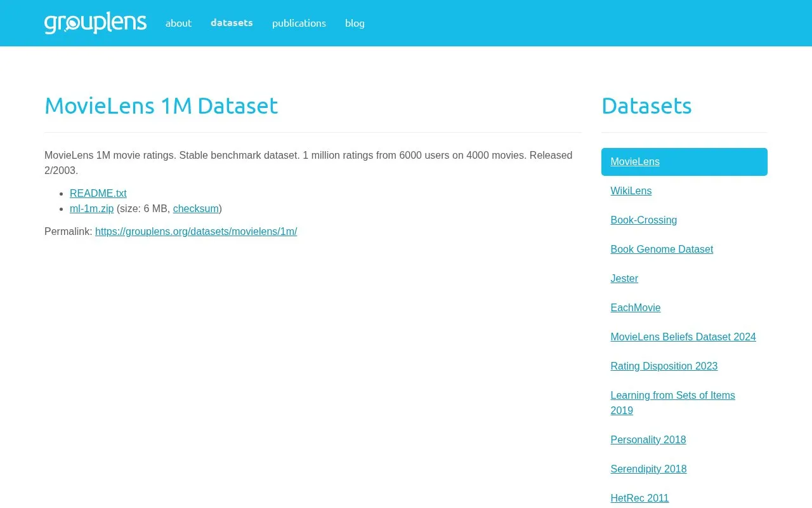Screen dimensions: 812x508
Task: Open the Book Genome Dataset link
Action: 662,250
